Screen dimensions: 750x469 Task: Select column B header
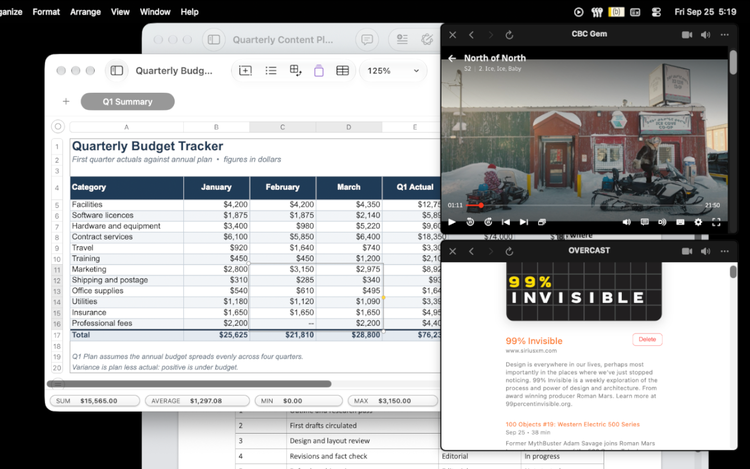216,127
